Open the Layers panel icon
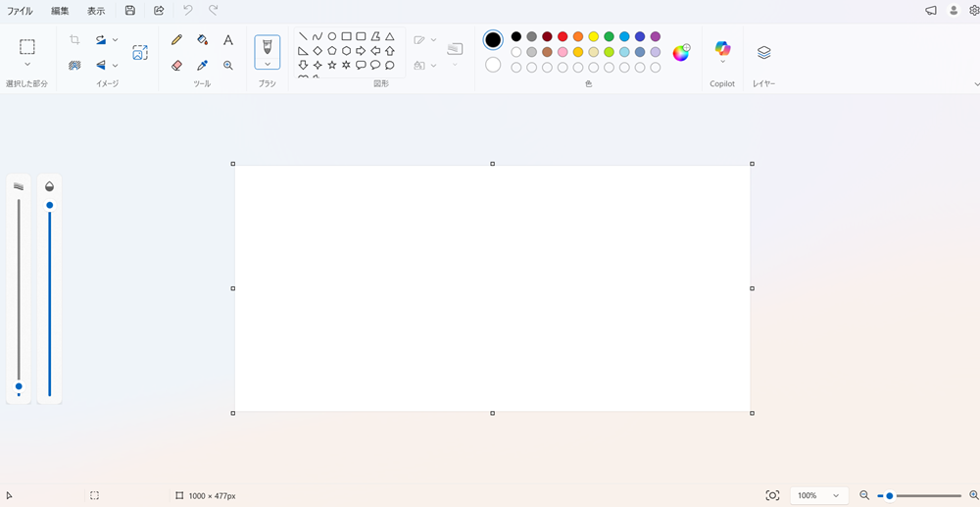 [763, 53]
